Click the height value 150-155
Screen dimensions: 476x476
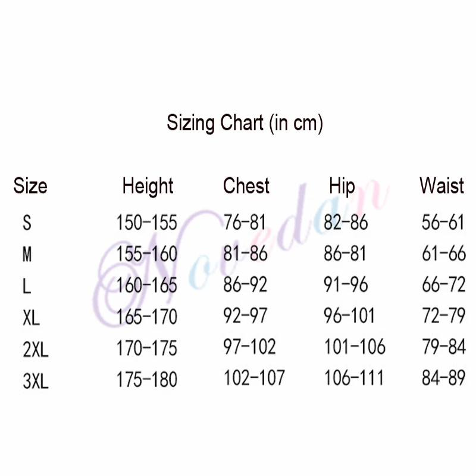(x=147, y=223)
